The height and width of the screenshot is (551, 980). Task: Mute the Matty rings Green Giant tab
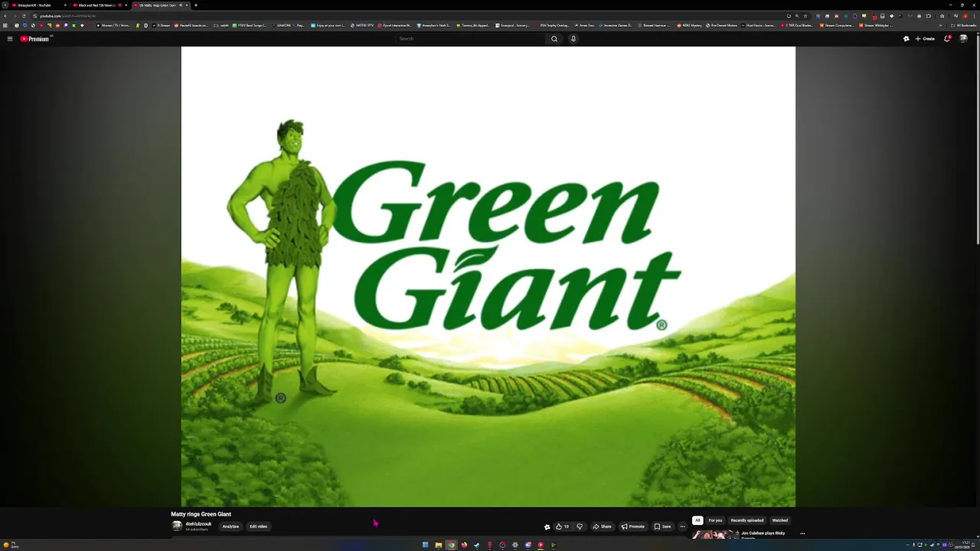tap(181, 5)
